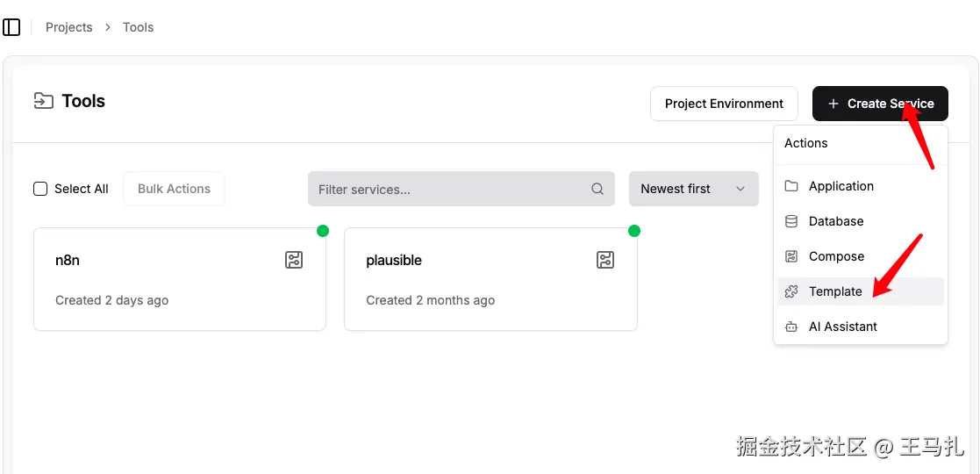Viewport: 980px width, 474px height.
Task: Click the Project Environment button
Action: click(724, 104)
